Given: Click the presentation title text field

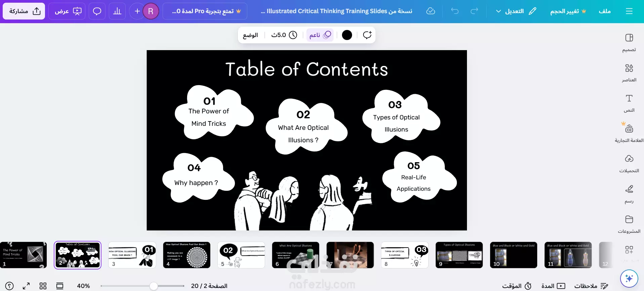Looking at the screenshot, I should [336, 11].
